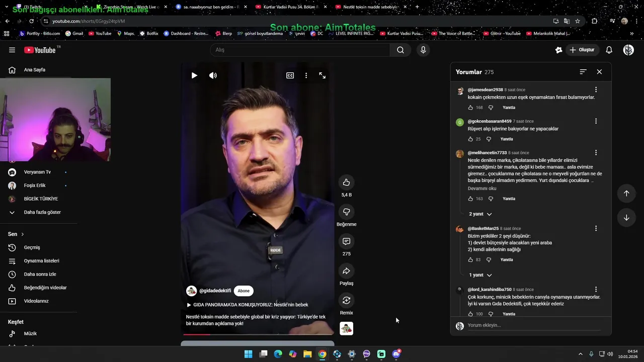
Task: Seek on the short's red progress bar
Action: point(258,334)
